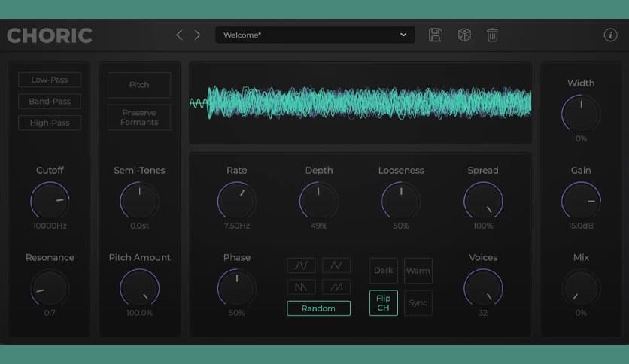The image size is (629, 364).
Task: Save preset with the floppy disk icon
Action: coord(435,35)
